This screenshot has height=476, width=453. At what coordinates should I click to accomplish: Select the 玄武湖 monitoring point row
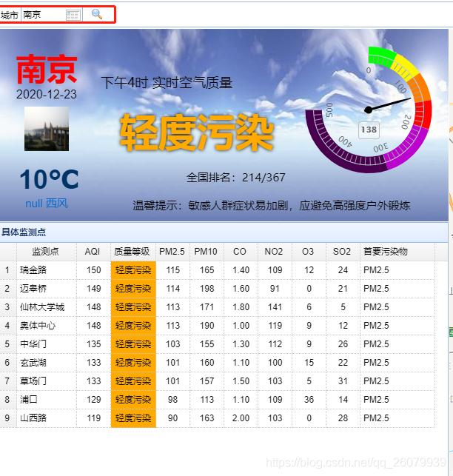click(218, 363)
